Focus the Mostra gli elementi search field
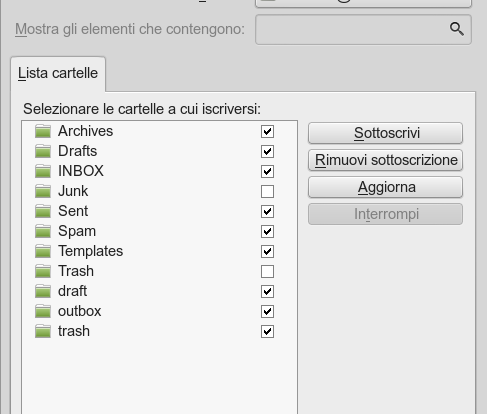Screen dimensions: 487x414 click(x=363, y=29)
